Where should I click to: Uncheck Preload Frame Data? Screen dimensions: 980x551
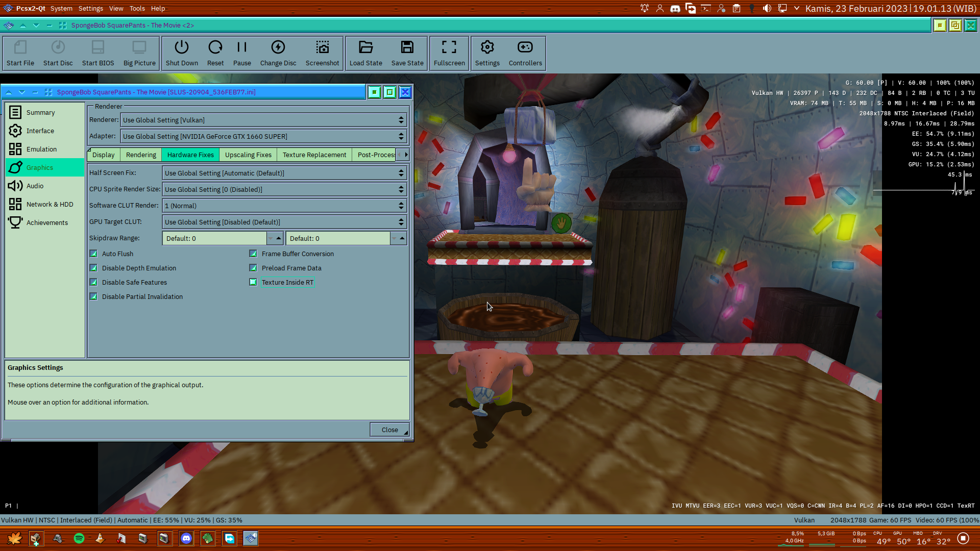253,267
